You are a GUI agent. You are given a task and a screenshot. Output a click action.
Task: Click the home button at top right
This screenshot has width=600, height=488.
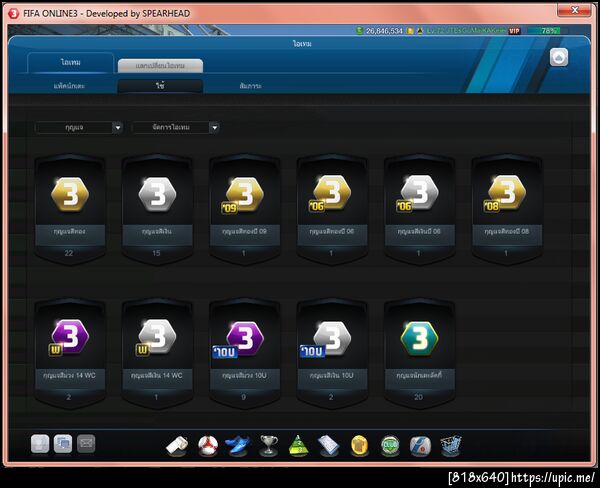tap(559, 58)
